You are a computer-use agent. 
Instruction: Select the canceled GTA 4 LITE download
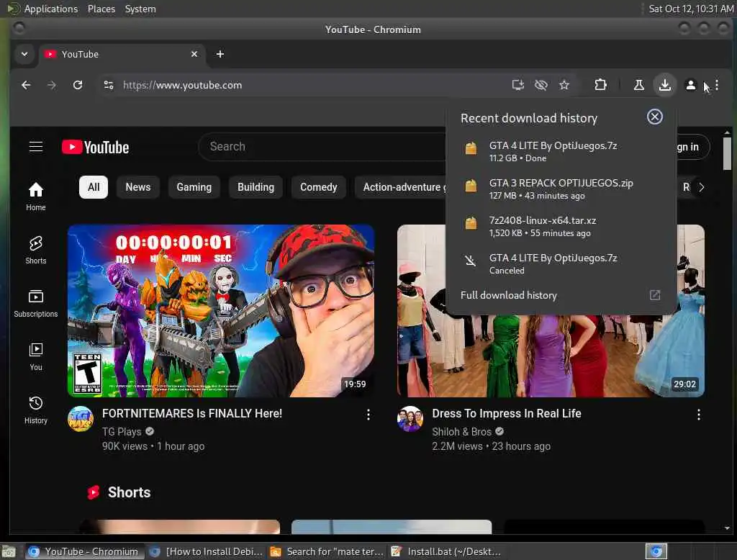tap(561, 263)
